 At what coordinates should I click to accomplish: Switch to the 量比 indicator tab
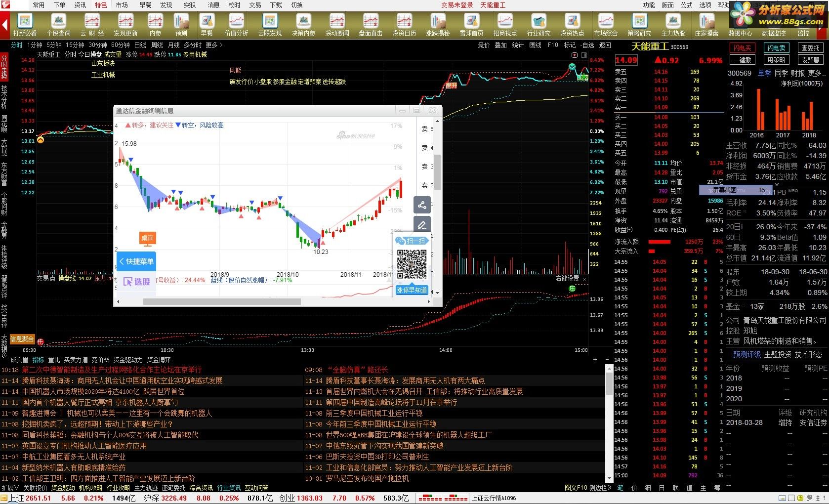(54, 360)
